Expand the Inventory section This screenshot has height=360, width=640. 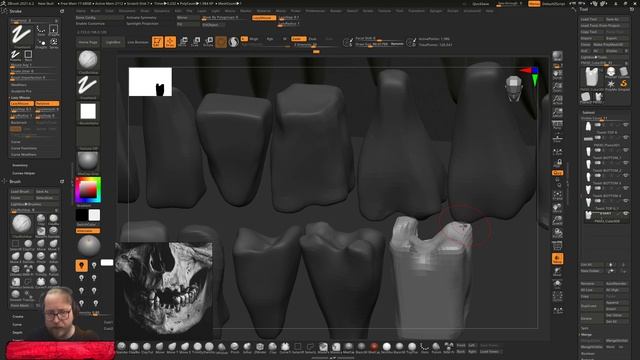(x=20, y=165)
